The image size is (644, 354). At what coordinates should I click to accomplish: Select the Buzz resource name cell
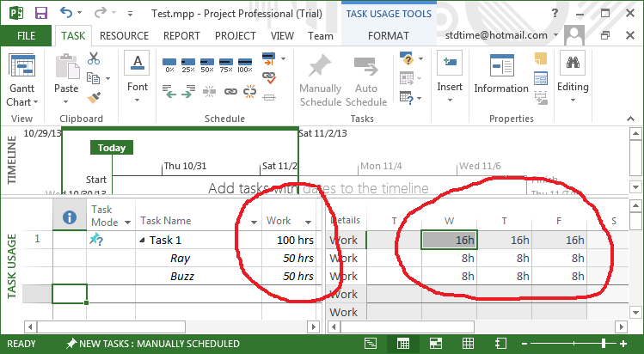(x=199, y=277)
